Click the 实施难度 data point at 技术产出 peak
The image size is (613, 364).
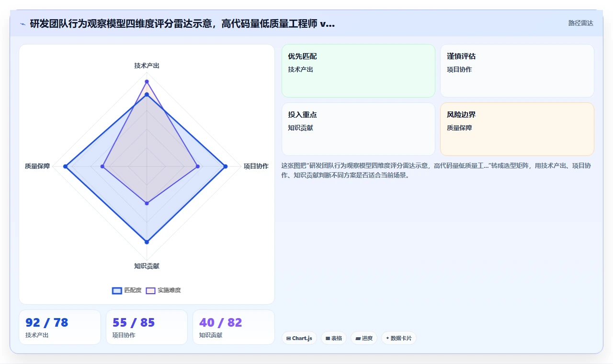147,81
